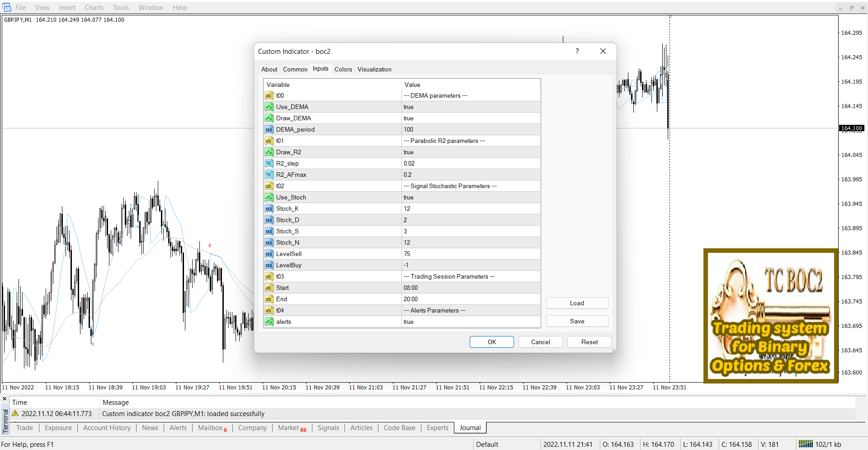Click the connection status bars icon
868x450 pixels.
tap(805, 444)
